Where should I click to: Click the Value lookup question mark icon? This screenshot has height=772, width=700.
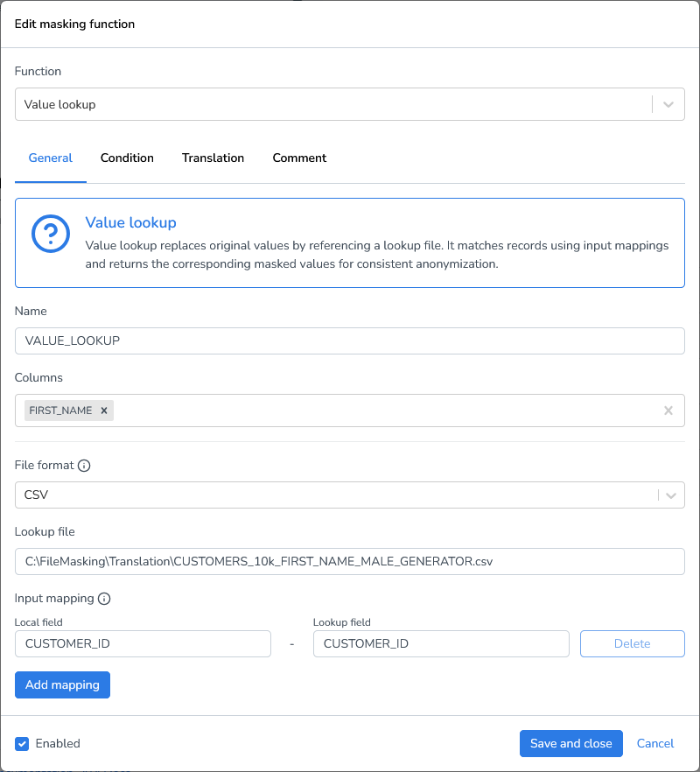pos(50,235)
